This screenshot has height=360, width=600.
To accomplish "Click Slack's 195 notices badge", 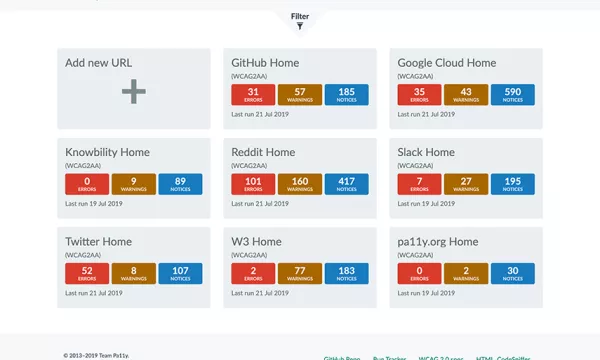I will pos(513,184).
